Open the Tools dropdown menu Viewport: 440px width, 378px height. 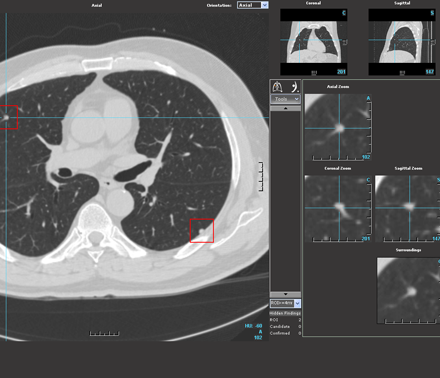pos(285,99)
